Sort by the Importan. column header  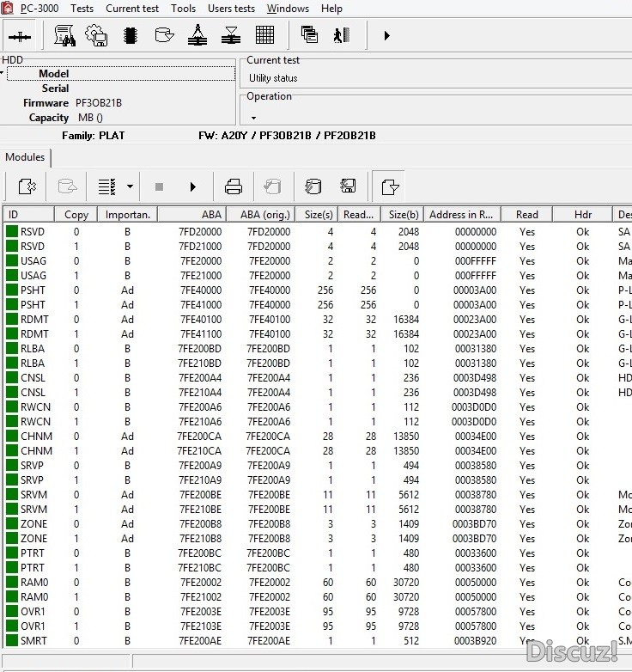pos(128,215)
